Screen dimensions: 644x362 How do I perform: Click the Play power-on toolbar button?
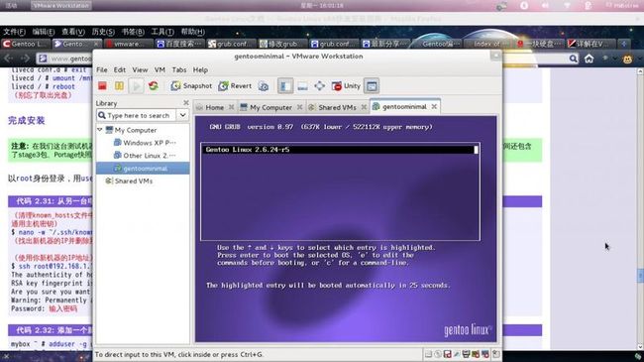[136, 86]
